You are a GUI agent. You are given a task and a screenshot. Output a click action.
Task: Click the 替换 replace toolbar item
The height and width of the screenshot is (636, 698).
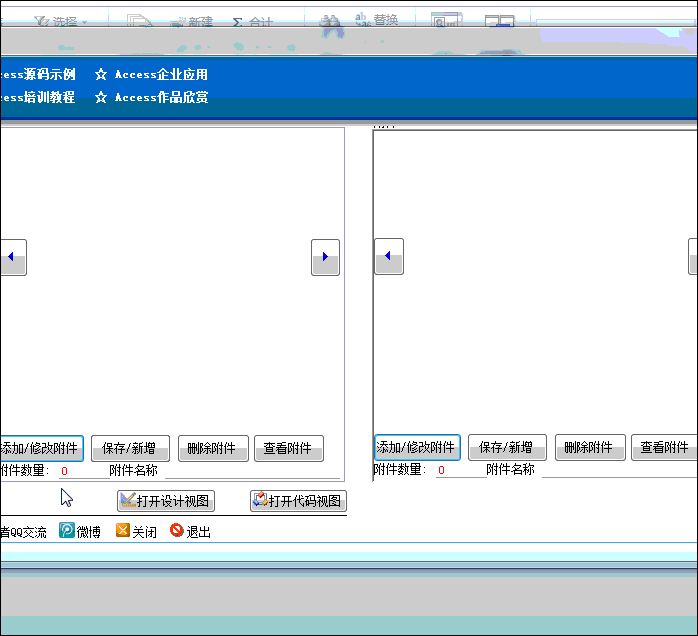coord(377,20)
